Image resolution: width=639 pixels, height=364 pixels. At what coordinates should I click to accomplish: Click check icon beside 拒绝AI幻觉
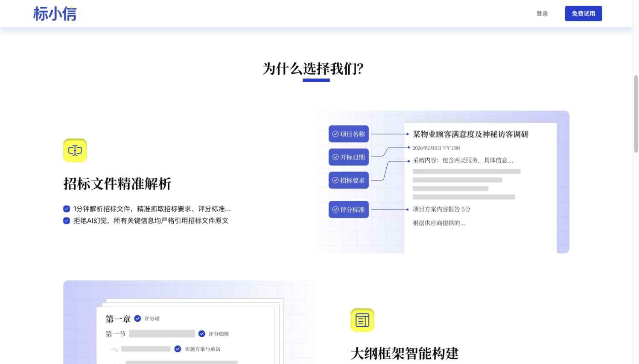[67, 221]
